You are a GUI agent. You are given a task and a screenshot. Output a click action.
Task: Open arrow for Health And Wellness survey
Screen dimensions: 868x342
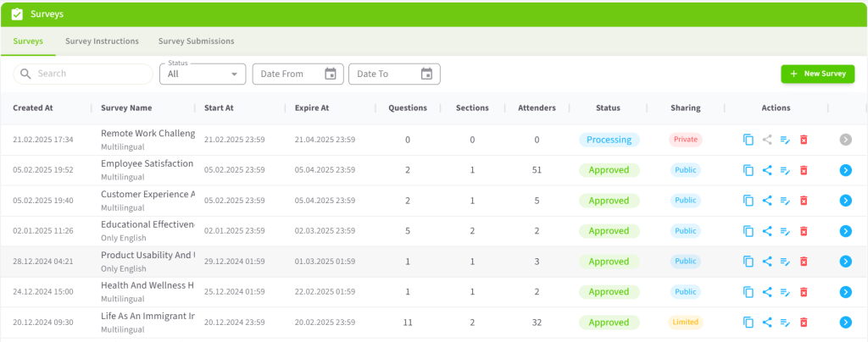point(845,292)
